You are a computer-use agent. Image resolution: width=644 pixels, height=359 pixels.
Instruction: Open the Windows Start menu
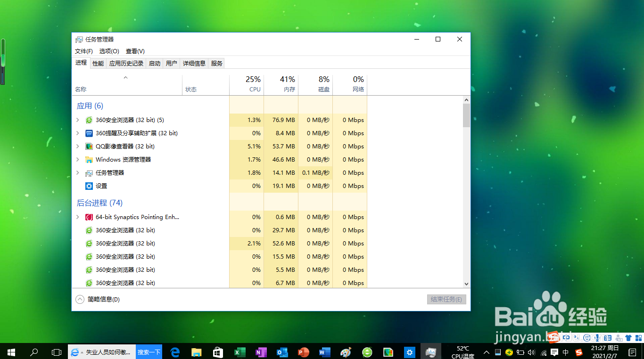pyautogui.click(x=11, y=352)
